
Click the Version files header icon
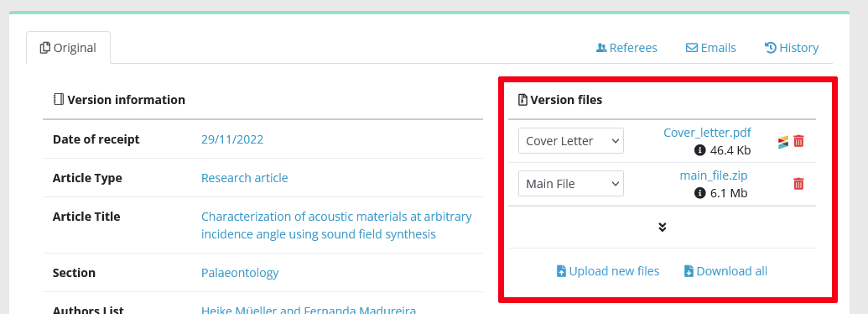click(x=522, y=100)
